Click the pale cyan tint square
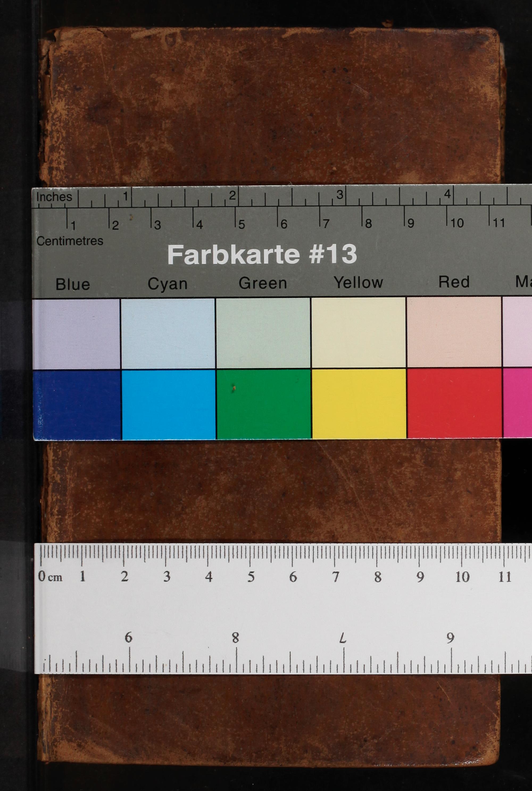 (x=168, y=333)
